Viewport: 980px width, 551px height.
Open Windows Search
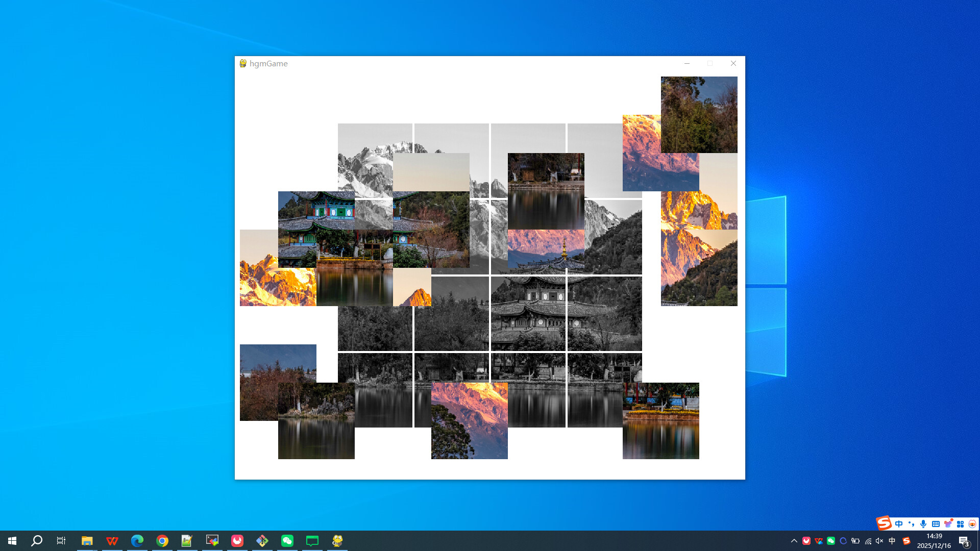point(36,540)
